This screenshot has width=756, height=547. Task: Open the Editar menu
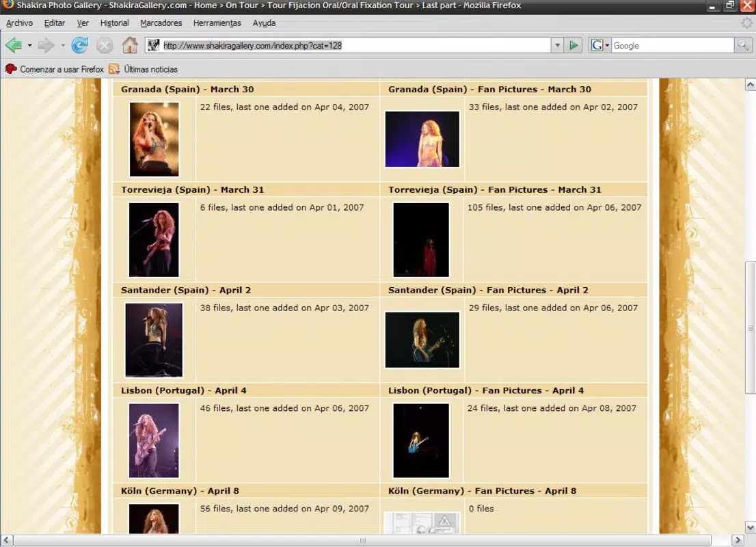click(x=55, y=23)
